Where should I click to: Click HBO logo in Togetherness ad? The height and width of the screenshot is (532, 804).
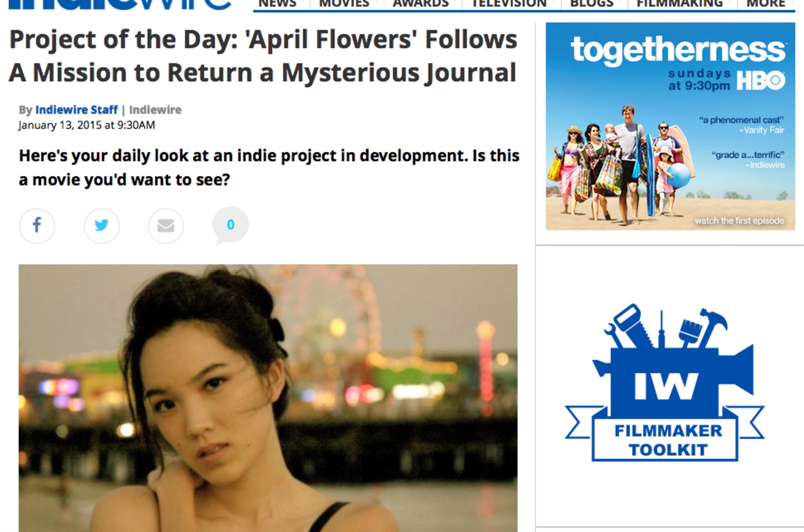tap(761, 81)
